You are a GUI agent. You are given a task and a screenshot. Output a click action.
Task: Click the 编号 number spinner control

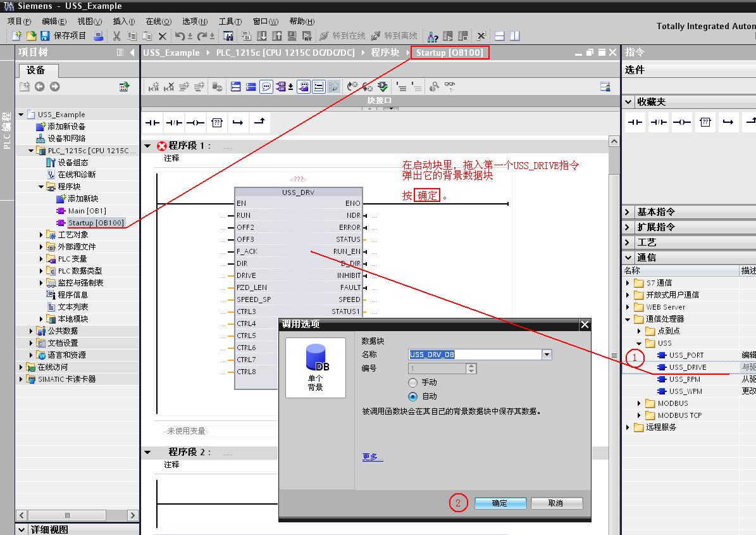point(471,368)
